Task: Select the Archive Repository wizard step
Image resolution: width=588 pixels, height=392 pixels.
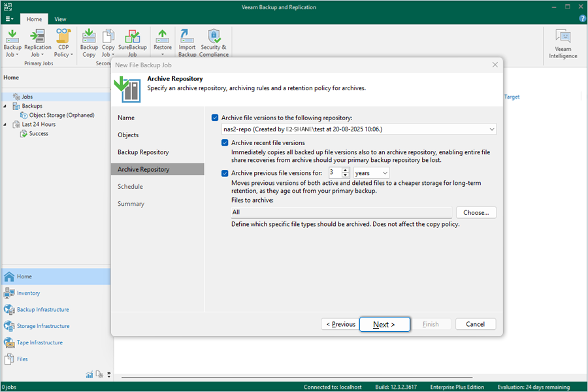Action: (x=157, y=169)
